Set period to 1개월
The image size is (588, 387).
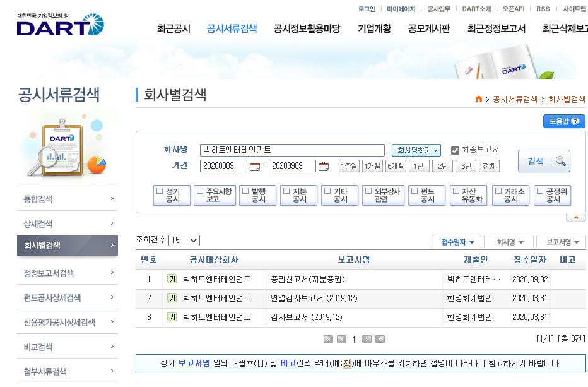372,166
